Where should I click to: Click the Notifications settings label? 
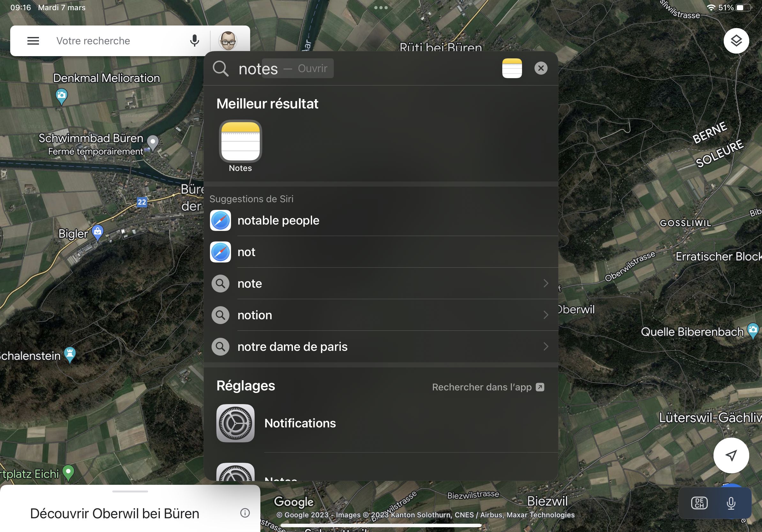click(300, 423)
